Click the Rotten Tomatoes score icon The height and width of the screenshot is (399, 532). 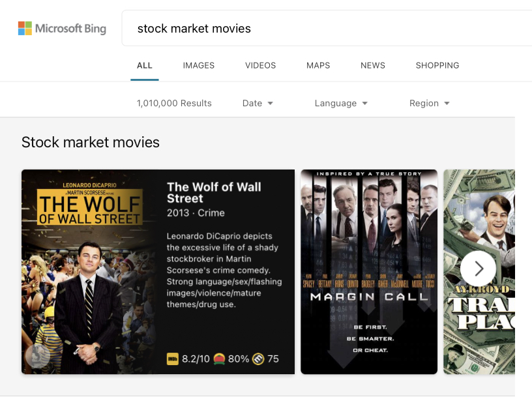click(x=220, y=359)
